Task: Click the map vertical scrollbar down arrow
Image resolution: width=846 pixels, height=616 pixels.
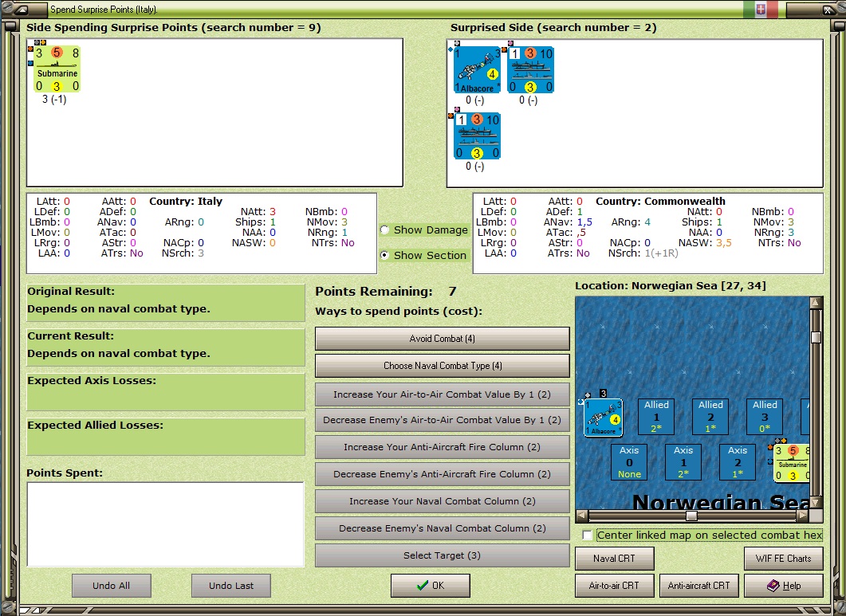Action: pyautogui.click(x=816, y=502)
